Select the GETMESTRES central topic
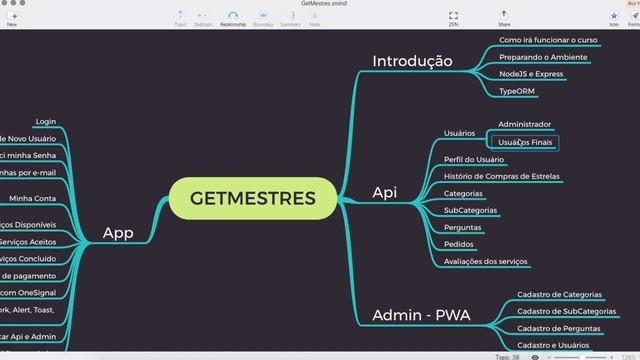640x360 pixels. point(253,198)
